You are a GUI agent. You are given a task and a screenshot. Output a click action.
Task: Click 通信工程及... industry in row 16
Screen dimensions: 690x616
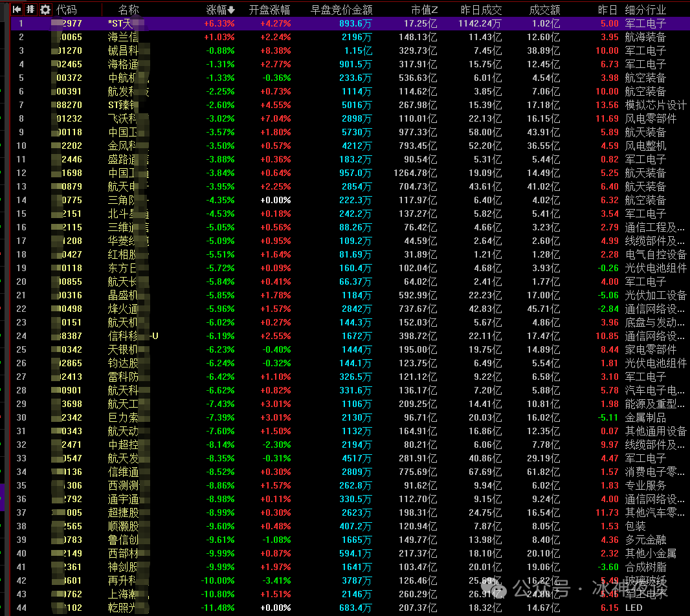pos(655,227)
